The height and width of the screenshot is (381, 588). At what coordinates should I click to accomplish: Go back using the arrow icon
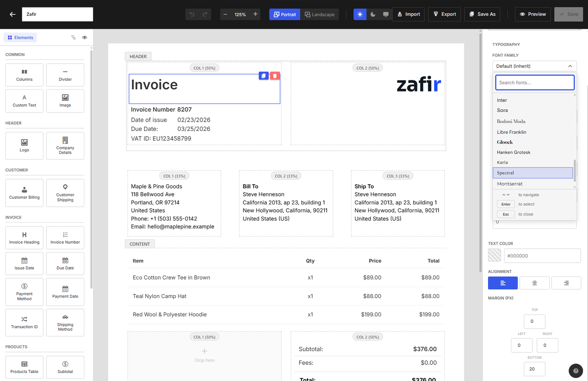[x=13, y=14]
